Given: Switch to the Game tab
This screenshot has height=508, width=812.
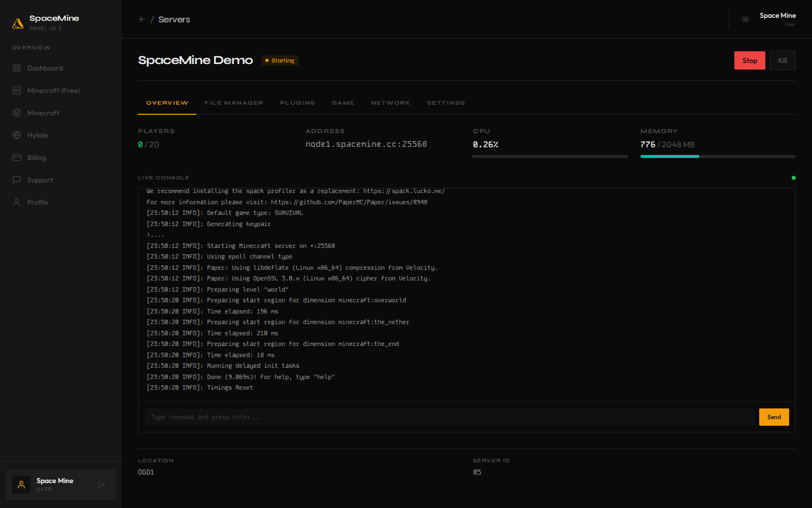Looking at the screenshot, I should coord(343,103).
